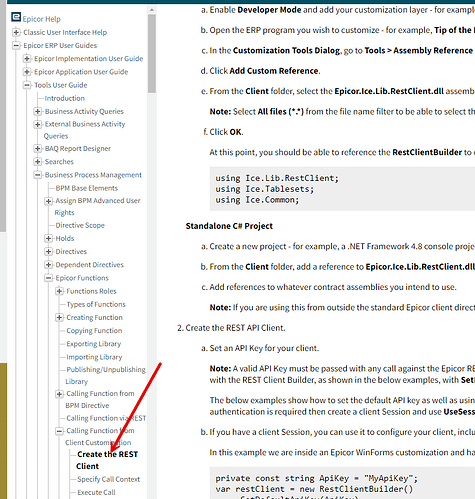
Task: Expand Calling Function from BPM Directive
Action: click(59, 394)
